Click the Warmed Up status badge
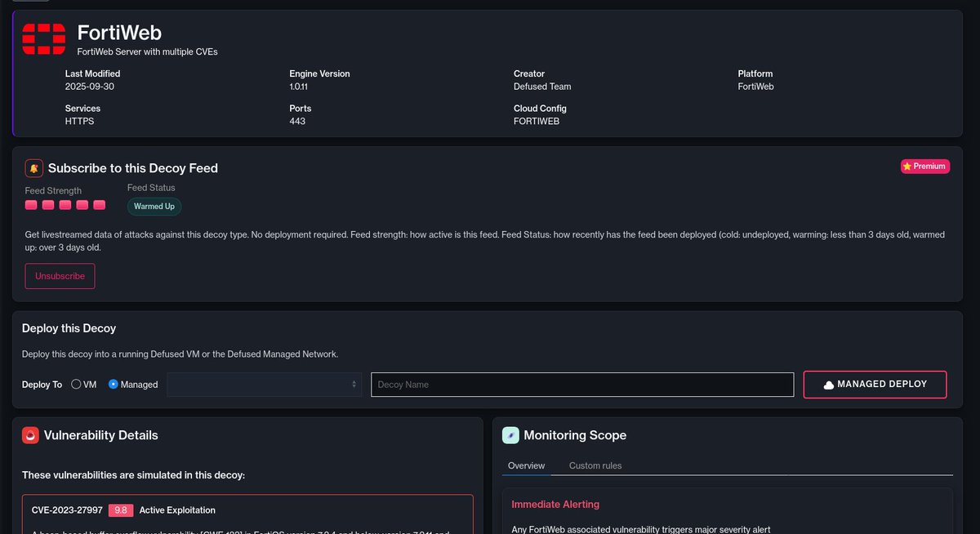980x534 pixels. tap(154, 207)
